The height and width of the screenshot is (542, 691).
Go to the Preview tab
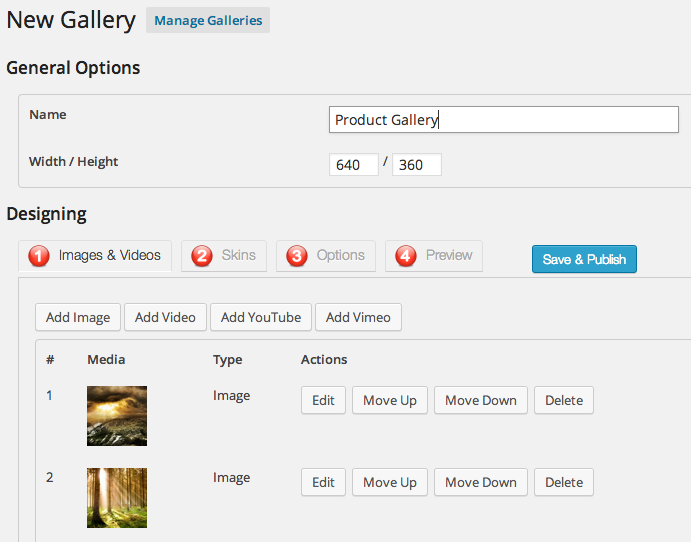pos(434,256)
